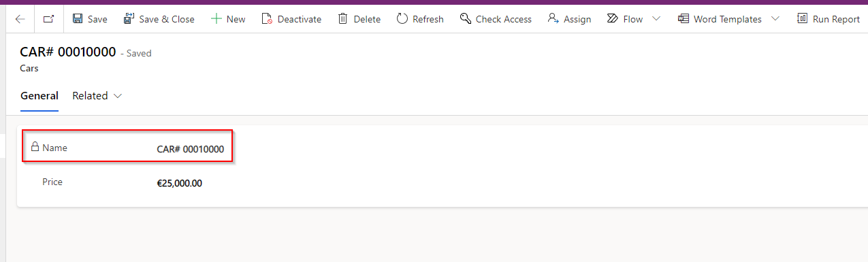Viewport: 868px width, 262px height.
Task: Expand the Word Templates dropdown arrow
Action: (x=775, y=18)
